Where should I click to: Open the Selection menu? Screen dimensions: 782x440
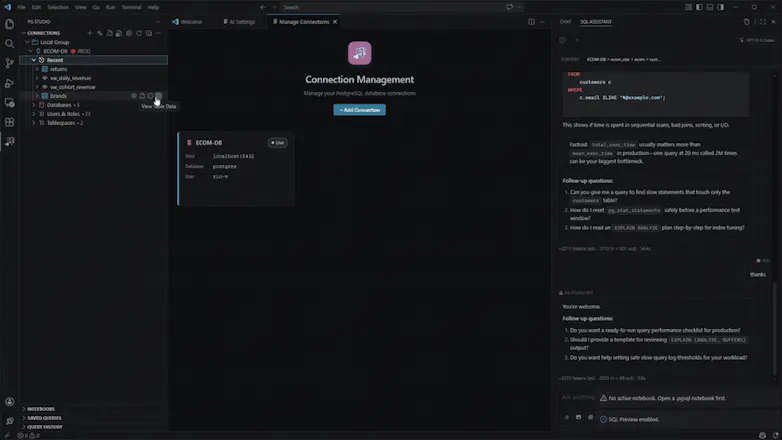pos(58,7)
